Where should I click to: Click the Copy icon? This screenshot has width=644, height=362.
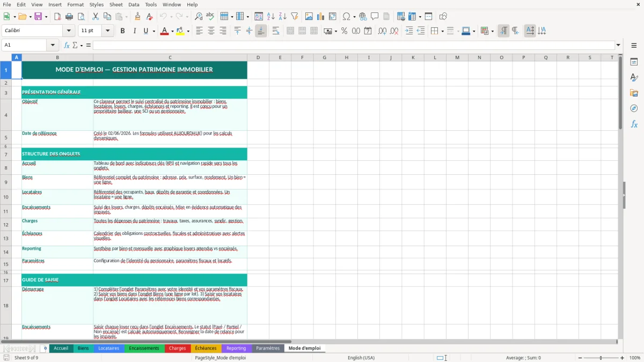(107, 17)
